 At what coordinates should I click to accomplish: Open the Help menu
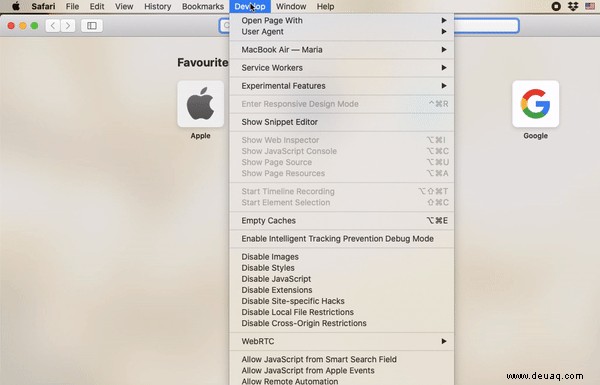click(325, 7)
